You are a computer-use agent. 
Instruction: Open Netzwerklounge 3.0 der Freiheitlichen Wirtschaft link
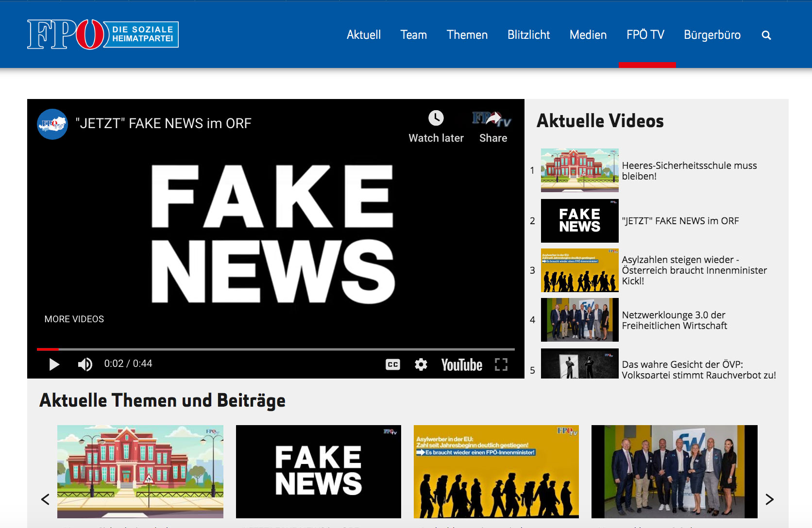click(x=675, y=320)
